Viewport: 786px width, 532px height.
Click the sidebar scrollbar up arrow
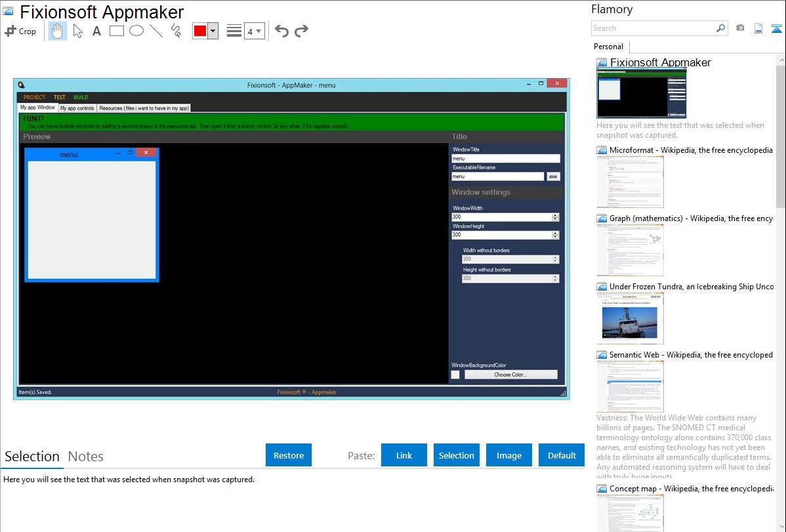tap(781, 60)
